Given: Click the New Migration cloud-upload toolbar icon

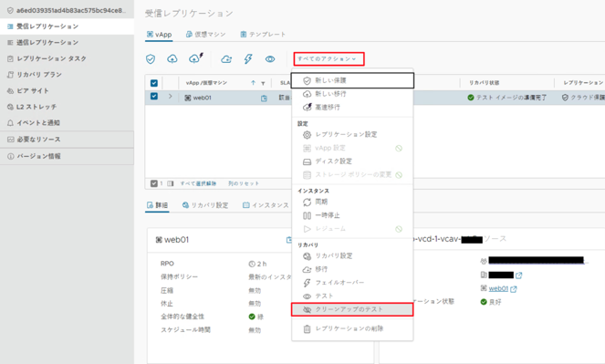Looking at the screenshot, I should point(172,59).
